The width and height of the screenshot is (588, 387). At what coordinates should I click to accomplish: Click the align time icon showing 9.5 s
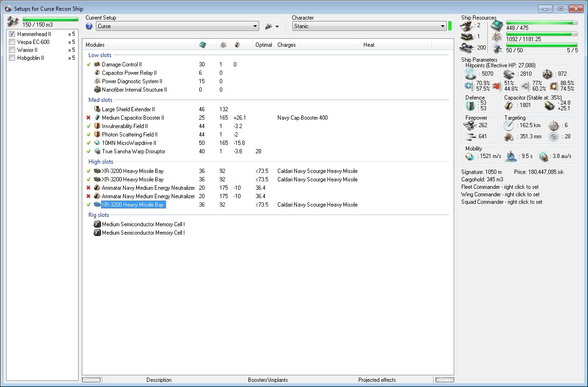click(511, 156)
